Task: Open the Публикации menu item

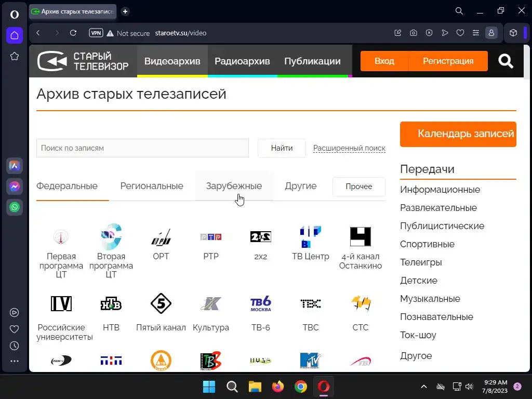Action: pos(312,61)
